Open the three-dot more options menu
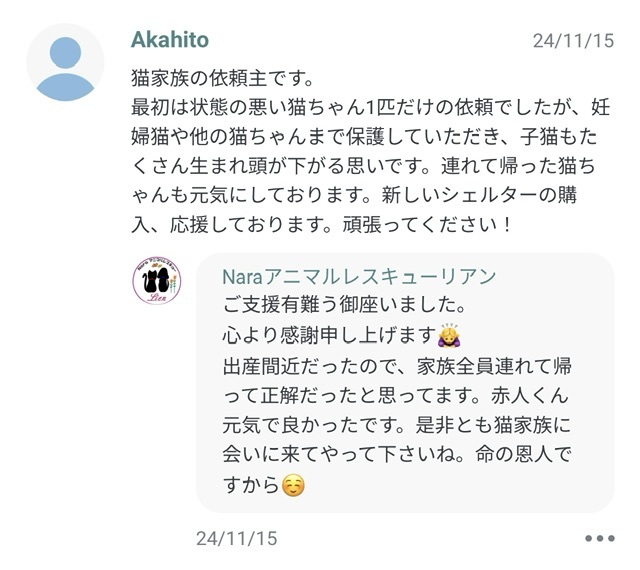The height and width of the screenshot is (570, 640). (600, 538)
